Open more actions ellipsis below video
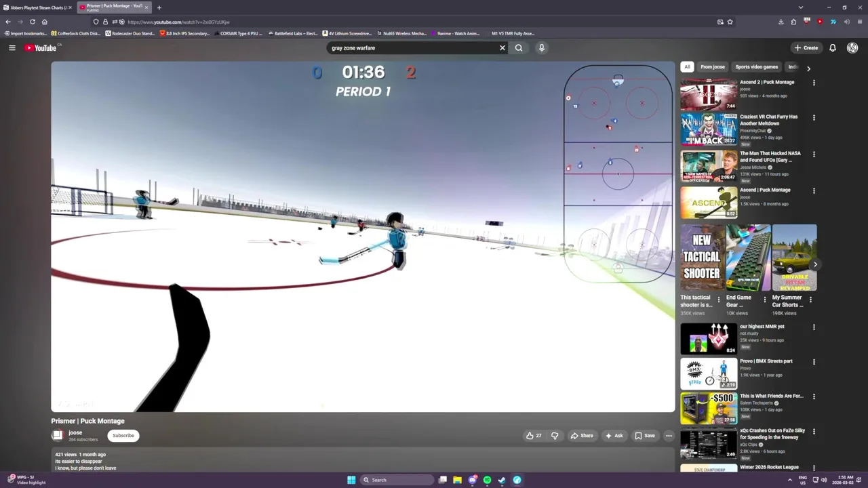This screenshot has height=488, width=868. (669, 436)
